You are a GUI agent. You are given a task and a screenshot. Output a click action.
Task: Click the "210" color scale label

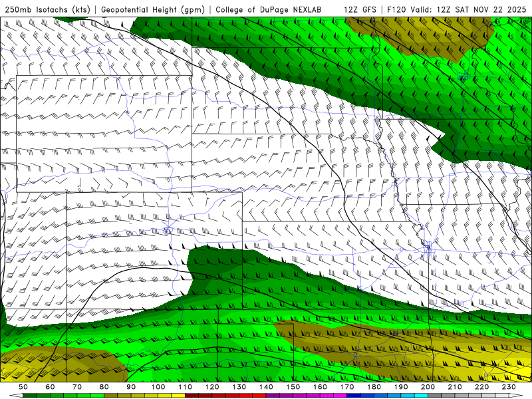coord(455,387)
